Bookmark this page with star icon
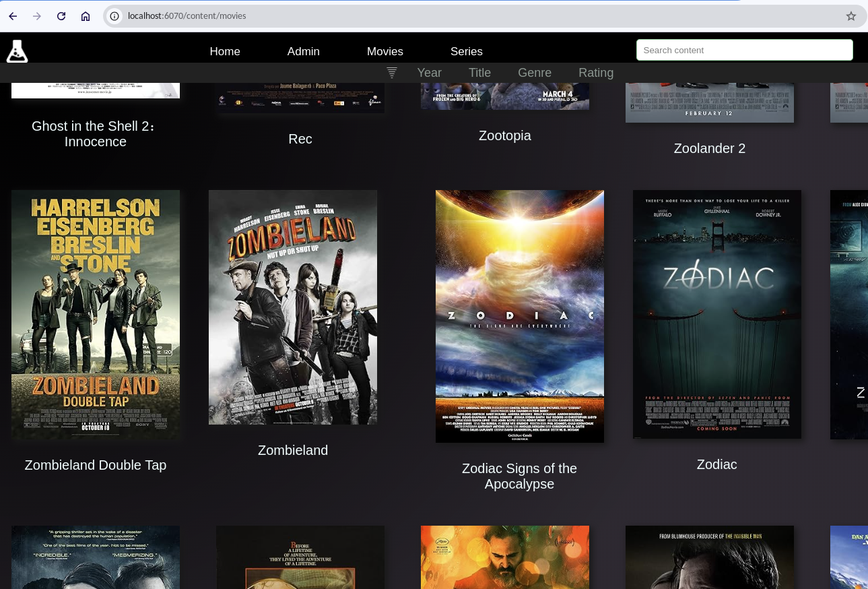Screen dimensions: 868x589 click(x=851, y=16)
